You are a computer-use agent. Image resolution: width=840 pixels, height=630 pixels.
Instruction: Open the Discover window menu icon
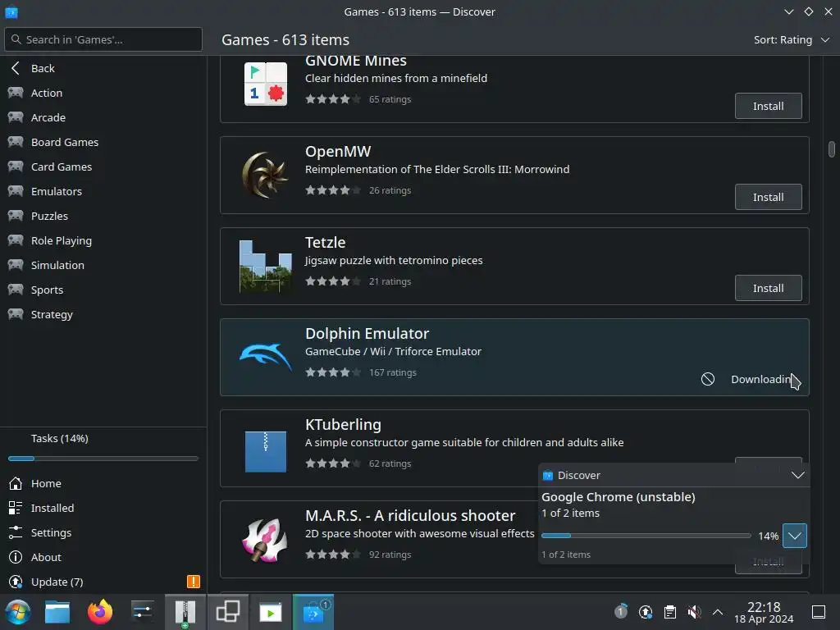point(11,11)
